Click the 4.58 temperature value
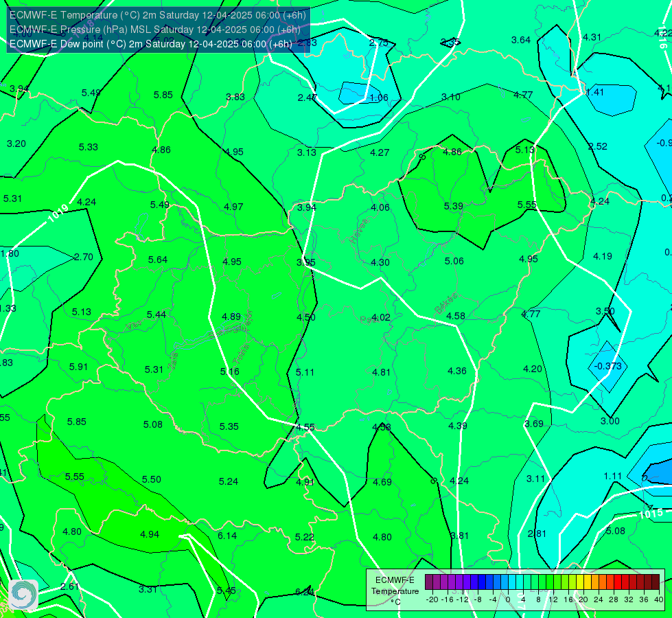 pos(456,316)
